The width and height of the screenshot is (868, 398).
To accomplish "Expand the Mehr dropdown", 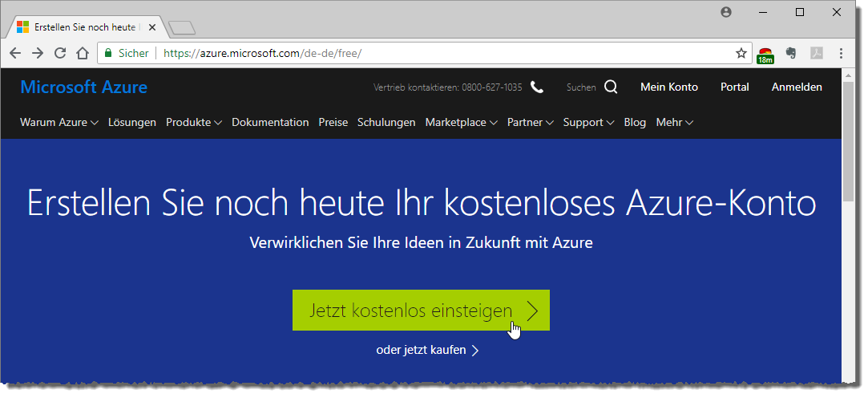I will pyautogui.click(x=674, y=123).
